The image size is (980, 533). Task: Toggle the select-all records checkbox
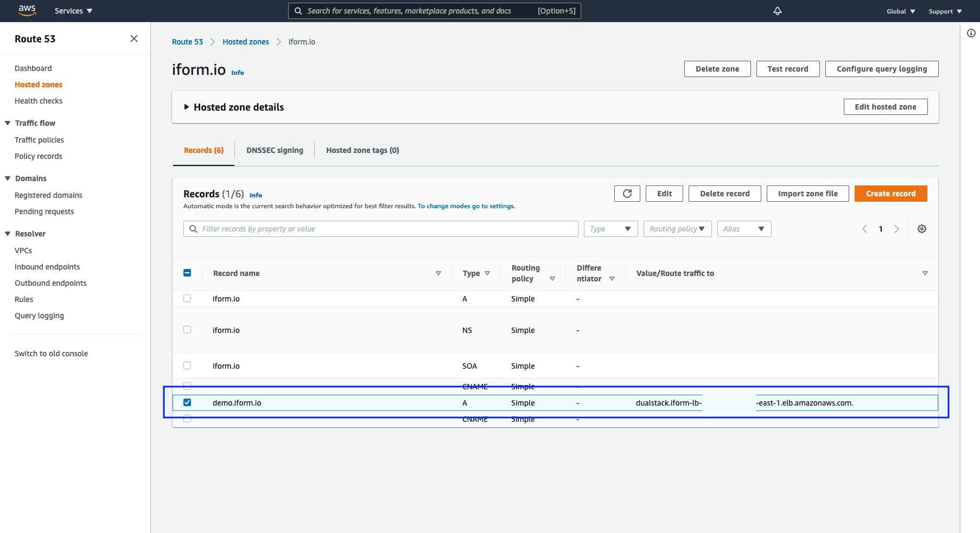click(187, 273)
